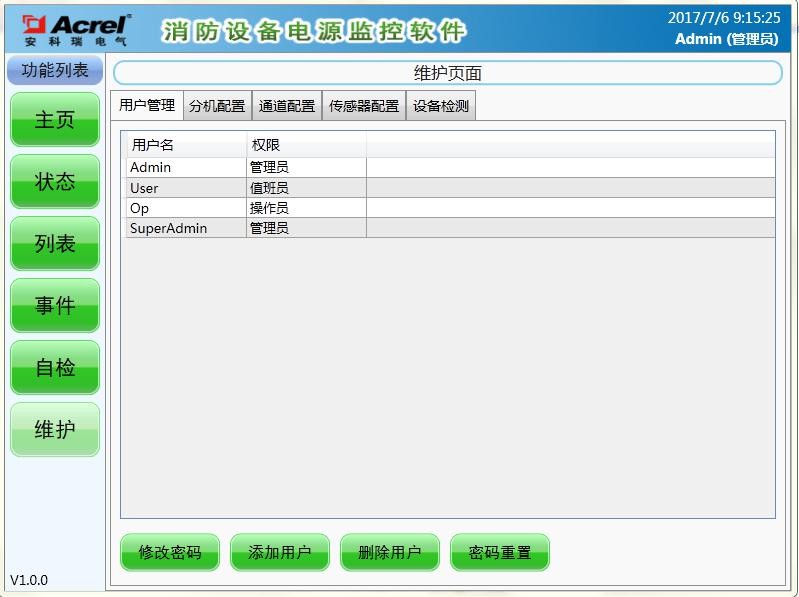The width and height of the screenshot is (799, 597).
Task: Click the V1.0.0 version label
Action: coord(29,580)
